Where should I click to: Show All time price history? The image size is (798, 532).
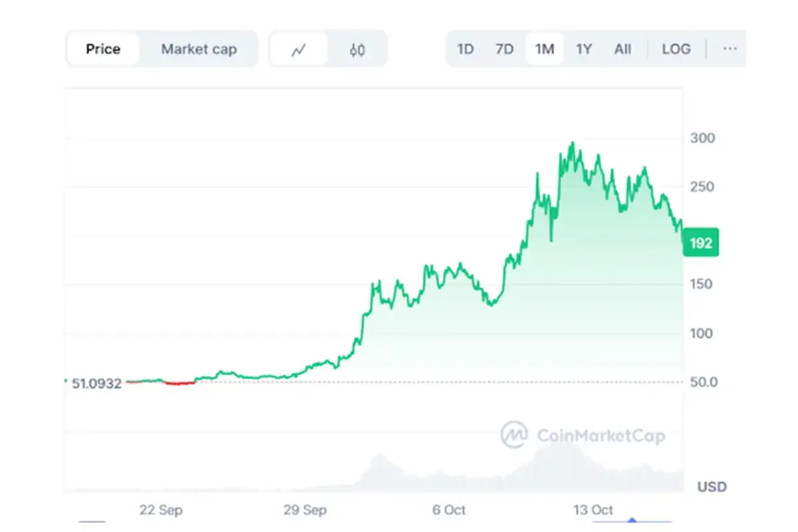pyautogui.click(x=622, y=49)
